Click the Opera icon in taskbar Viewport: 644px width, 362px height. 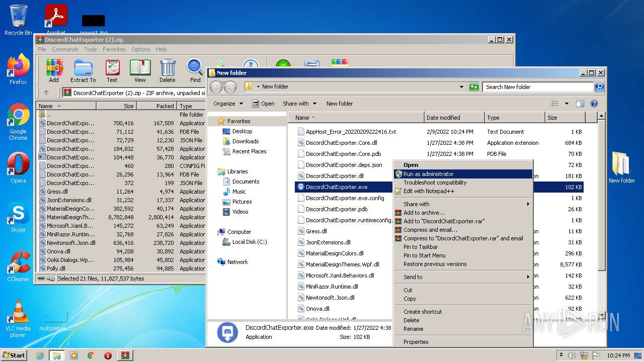coord(108,355)
